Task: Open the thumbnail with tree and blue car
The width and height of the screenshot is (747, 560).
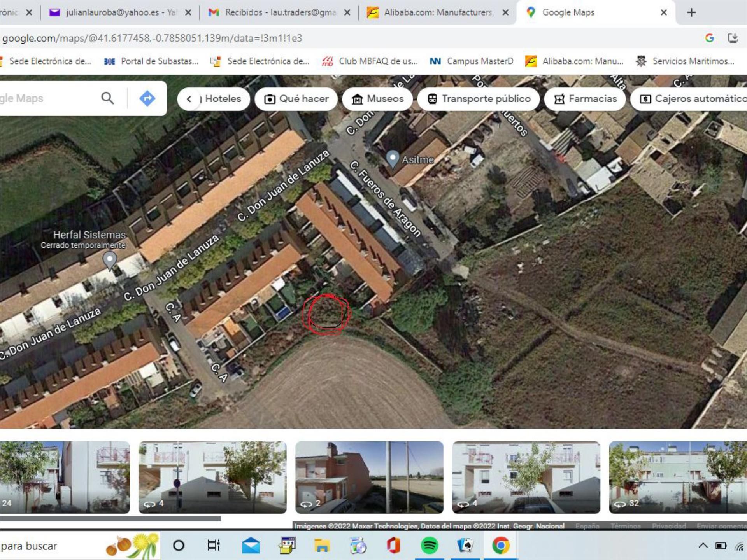Action: click(526, 477)
